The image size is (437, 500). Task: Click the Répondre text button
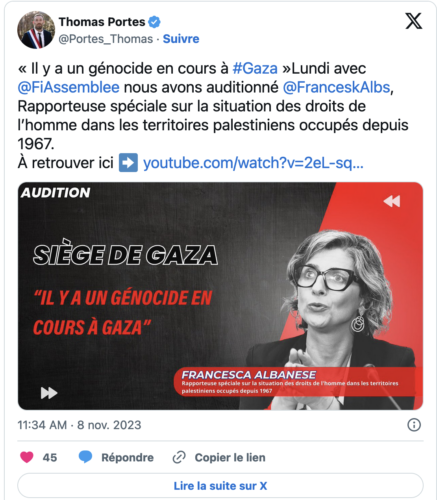127,457
